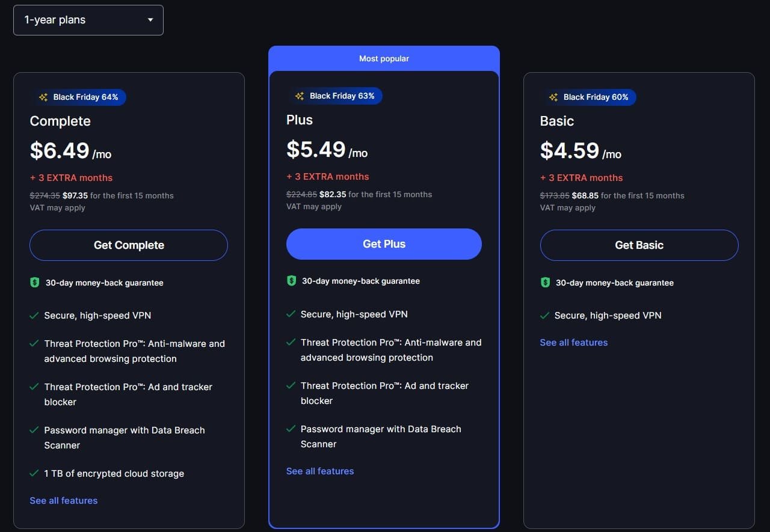See all features of the Basic plan
Screen dimensions: 770x532
574,343
